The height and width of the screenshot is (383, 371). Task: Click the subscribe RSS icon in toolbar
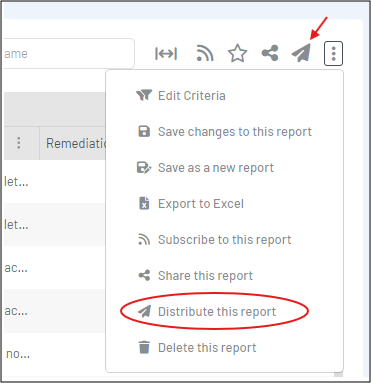point(205,53)
